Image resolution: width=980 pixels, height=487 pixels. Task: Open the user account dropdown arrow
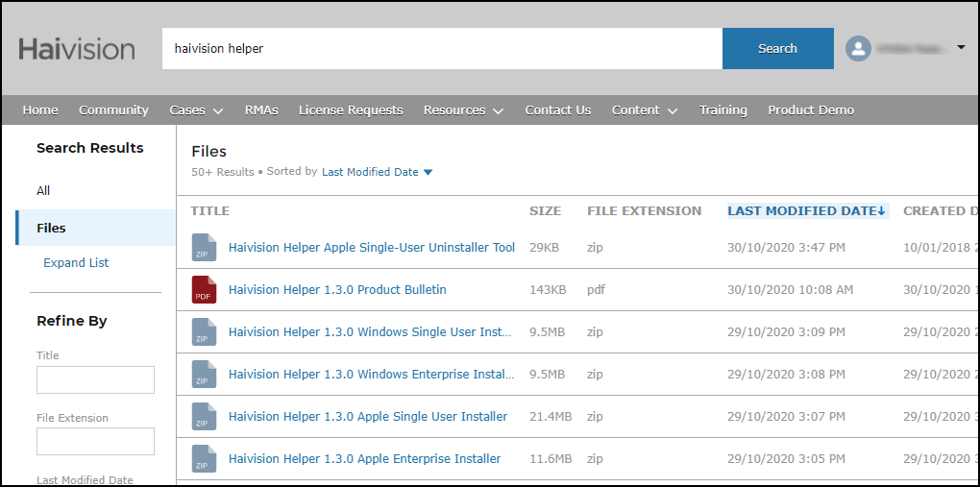[x=962, y=47]
